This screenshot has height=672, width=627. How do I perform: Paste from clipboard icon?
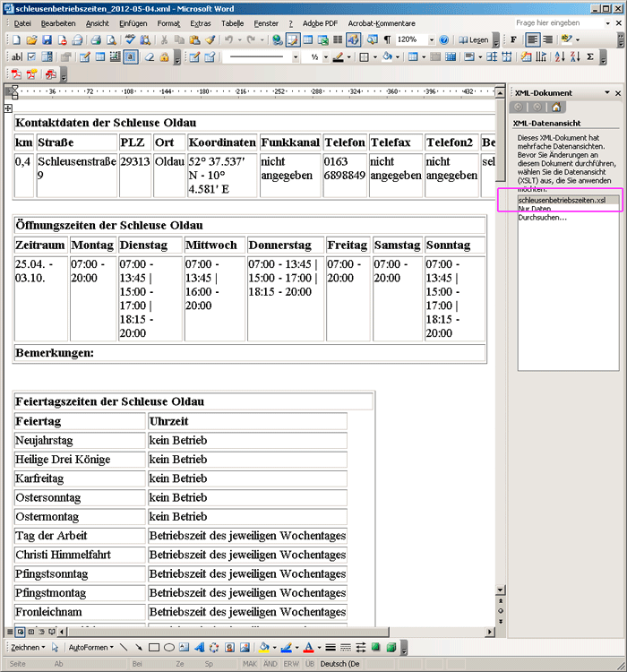point(194,39)
